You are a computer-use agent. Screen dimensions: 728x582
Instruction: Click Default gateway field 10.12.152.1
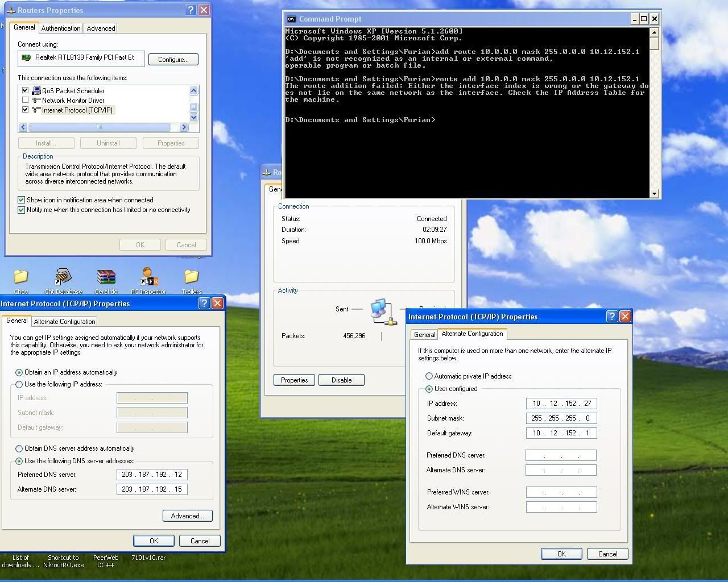[561, 433]
